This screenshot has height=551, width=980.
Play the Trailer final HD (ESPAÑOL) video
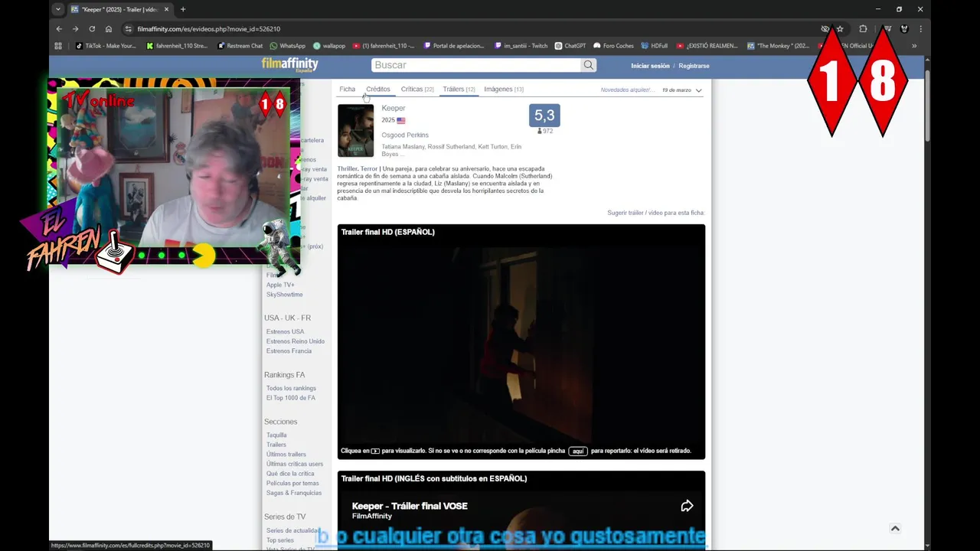coord(521,342)
